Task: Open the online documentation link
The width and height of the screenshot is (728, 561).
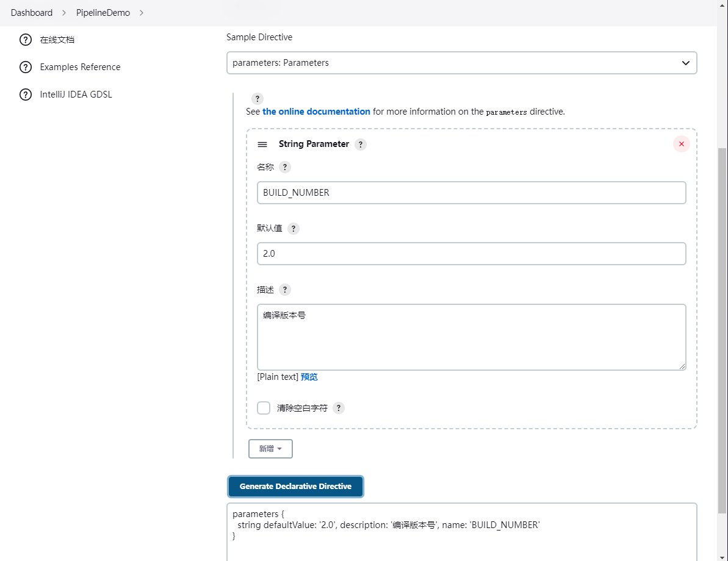Action: click(316, 112)
